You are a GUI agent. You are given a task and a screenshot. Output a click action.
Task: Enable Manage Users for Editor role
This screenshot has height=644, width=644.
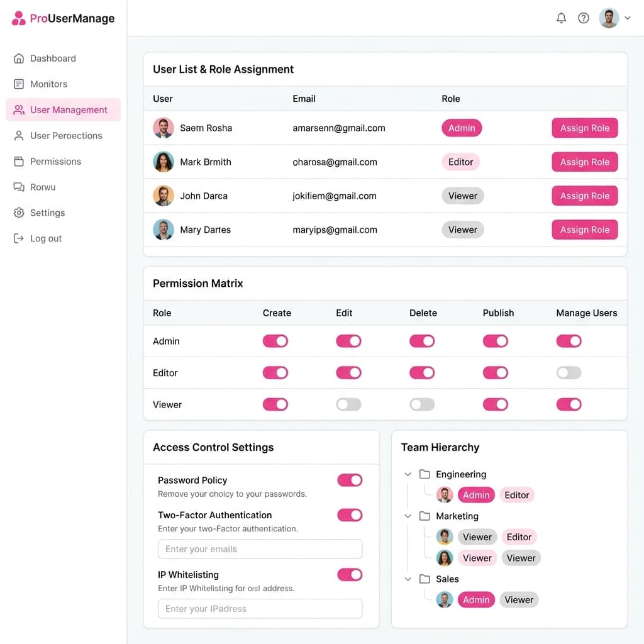pos(569,373)
